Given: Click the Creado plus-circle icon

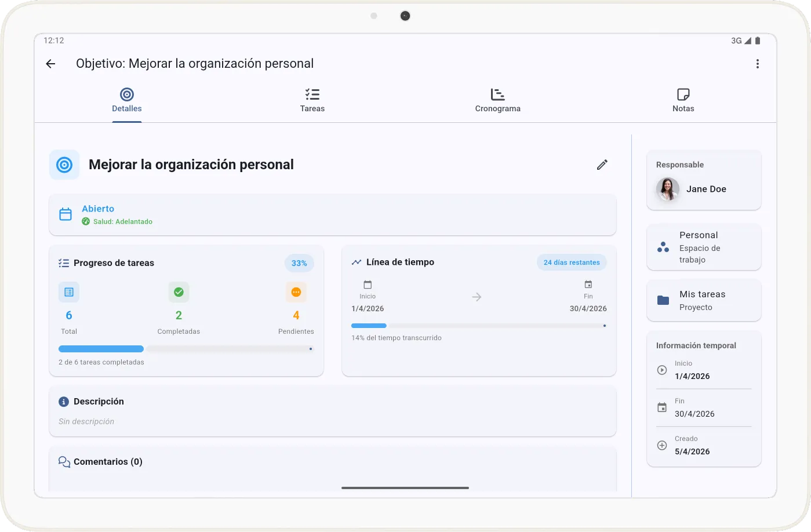Looking at the screenshot, I should (x=662, y=445).
